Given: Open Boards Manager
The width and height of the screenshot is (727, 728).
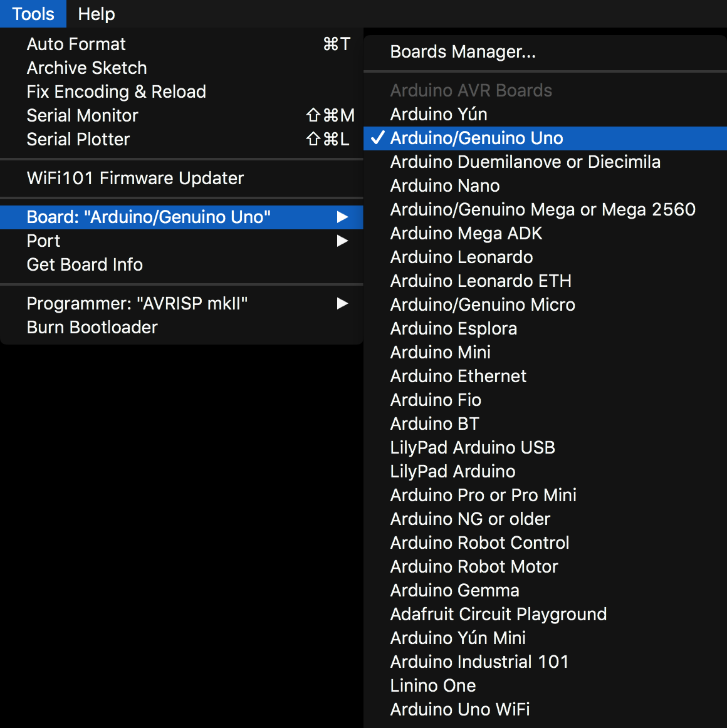Looking at the screenshot, I should tap(463, 51).
